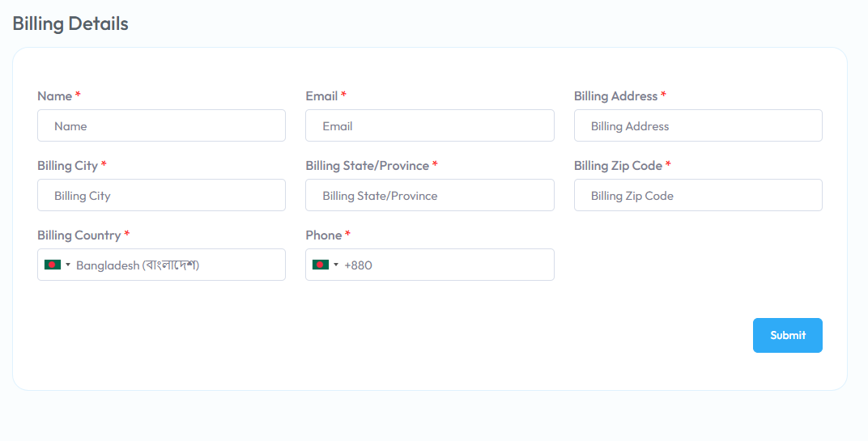
Task: Click the Phone label text
Action: (323, 235)
